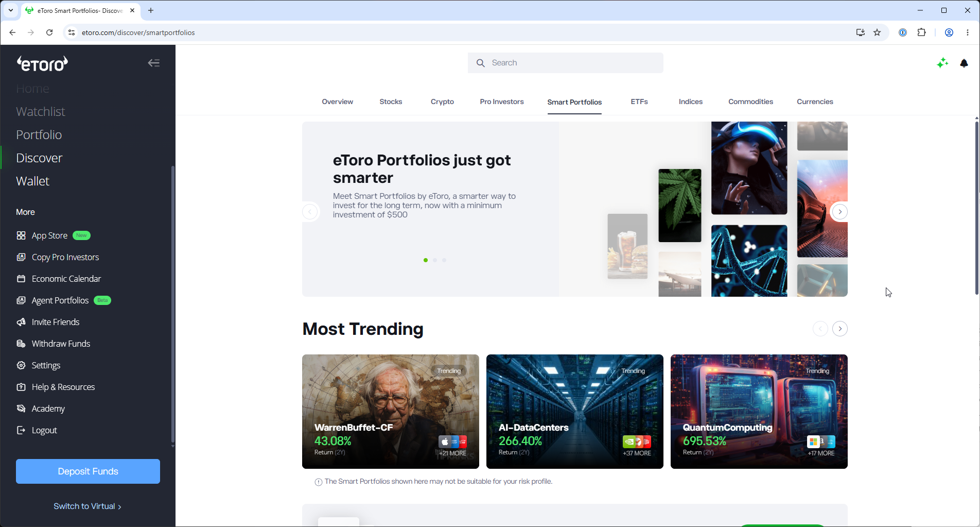Screen dimensions: 980x527
Task: Show next Most Trending portfolios
Action: tap(840, 329)
